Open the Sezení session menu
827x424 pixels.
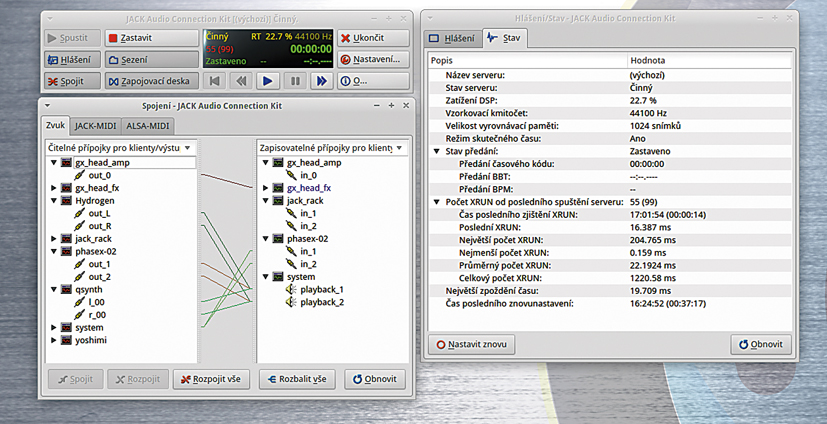151,60
